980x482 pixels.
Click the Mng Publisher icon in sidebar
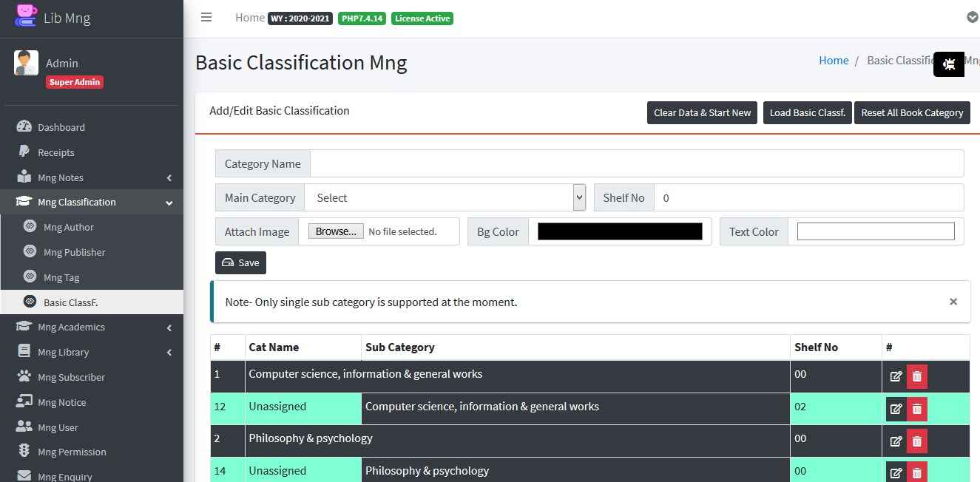tap(30, 252)
